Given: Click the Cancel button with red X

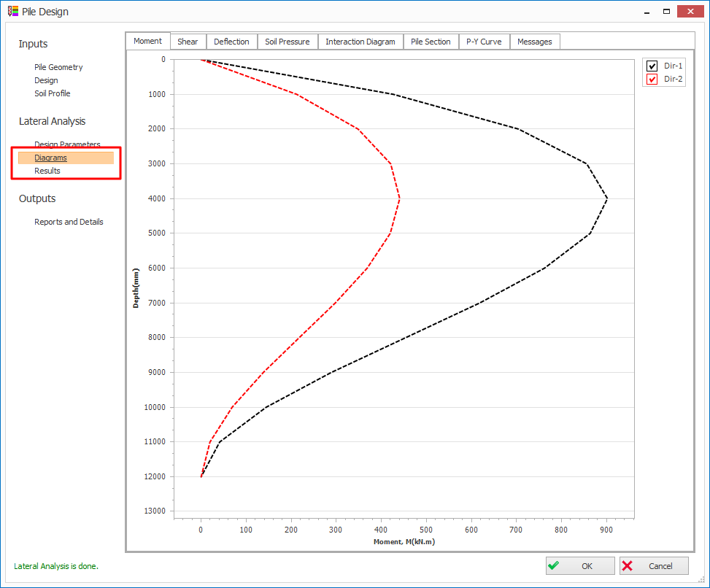Looking at the screenshot, I should pyautogui.click(x=655, y=566).
